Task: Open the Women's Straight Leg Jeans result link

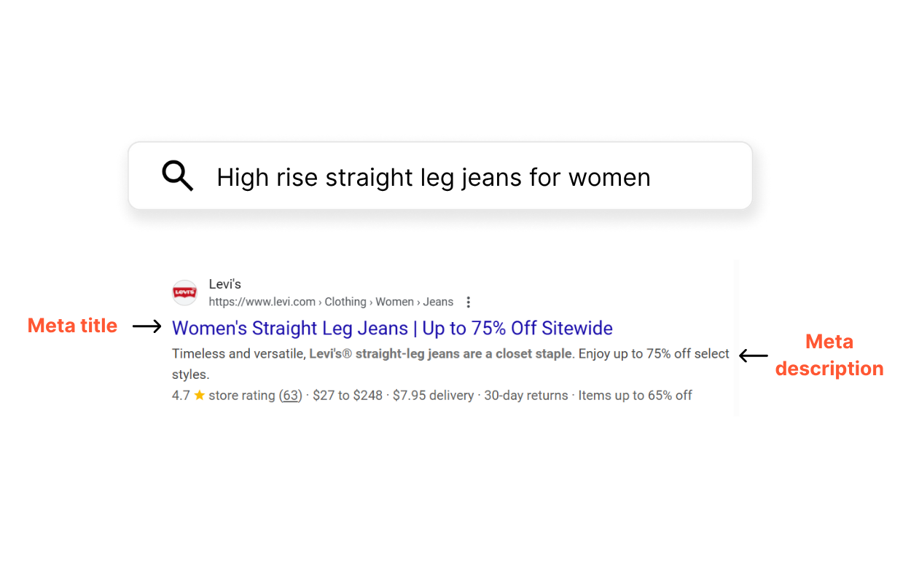Action: pyautogui.click(x=392, y=329)
